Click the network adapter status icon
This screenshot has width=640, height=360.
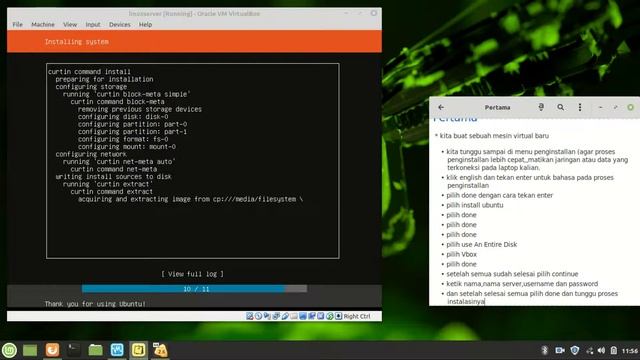[276, 316]
